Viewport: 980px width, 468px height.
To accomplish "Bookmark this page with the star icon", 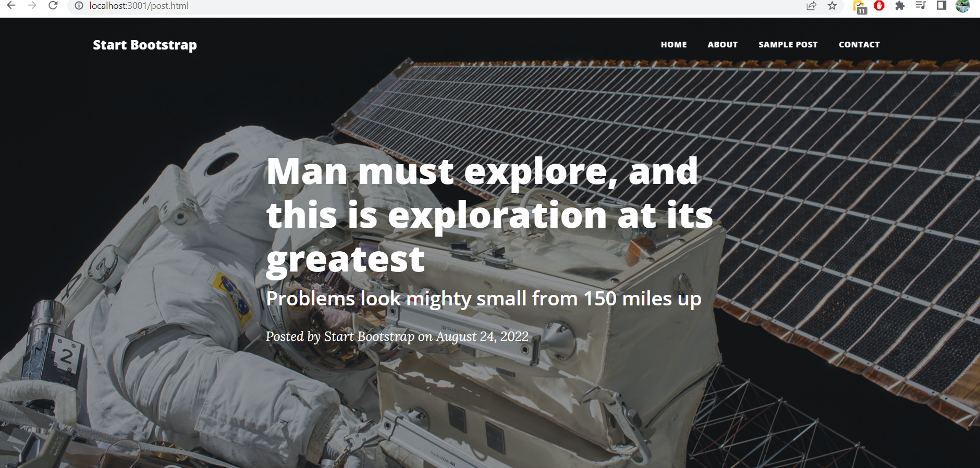I will 832,6.
